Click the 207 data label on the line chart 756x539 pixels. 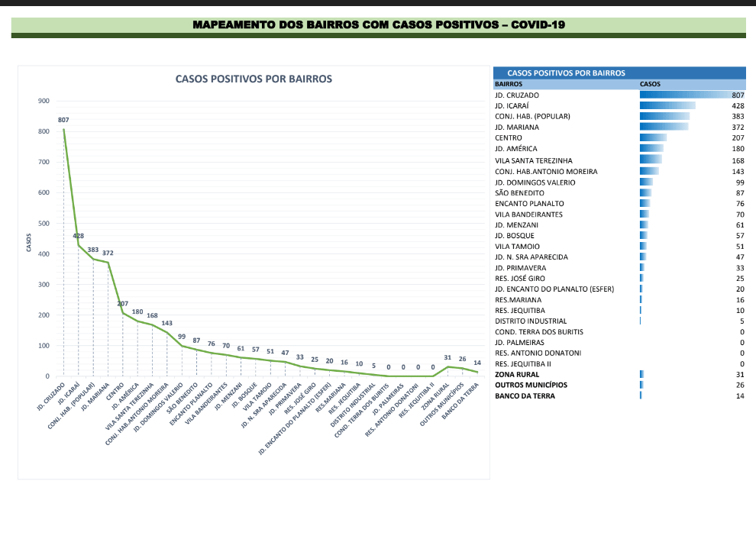[122, 304]
